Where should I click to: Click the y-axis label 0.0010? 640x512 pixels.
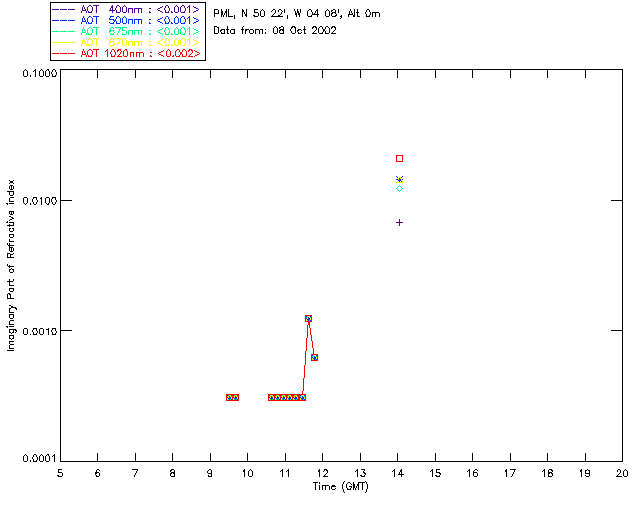pos(40,331)
